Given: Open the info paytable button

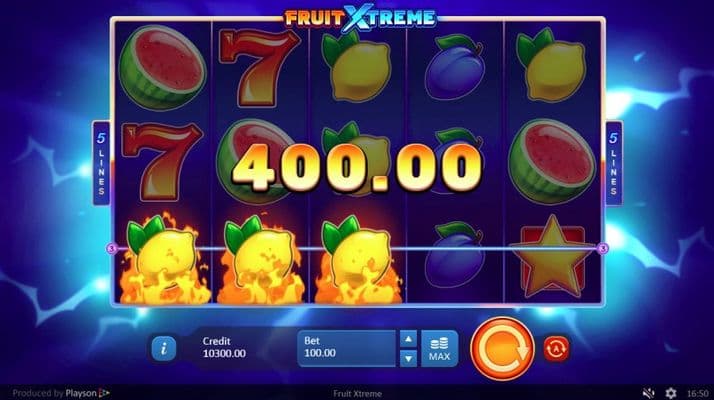Looking at the screenshot, I should click(163, 349).
